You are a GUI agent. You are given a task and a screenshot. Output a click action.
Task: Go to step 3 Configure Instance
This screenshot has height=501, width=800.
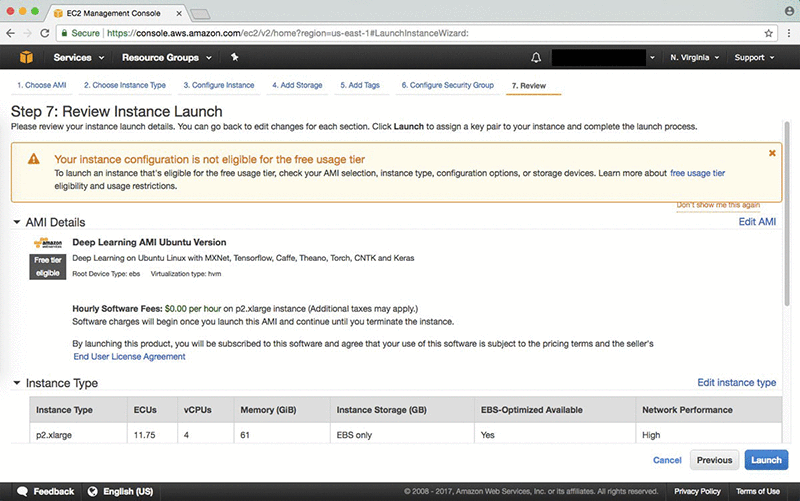pyautogui.click(x=219, y=85)
